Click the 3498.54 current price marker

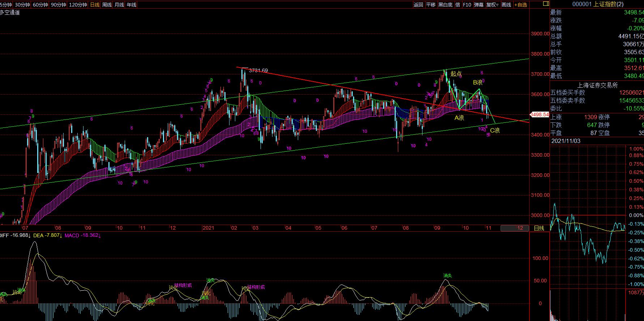tap(540, 114)
